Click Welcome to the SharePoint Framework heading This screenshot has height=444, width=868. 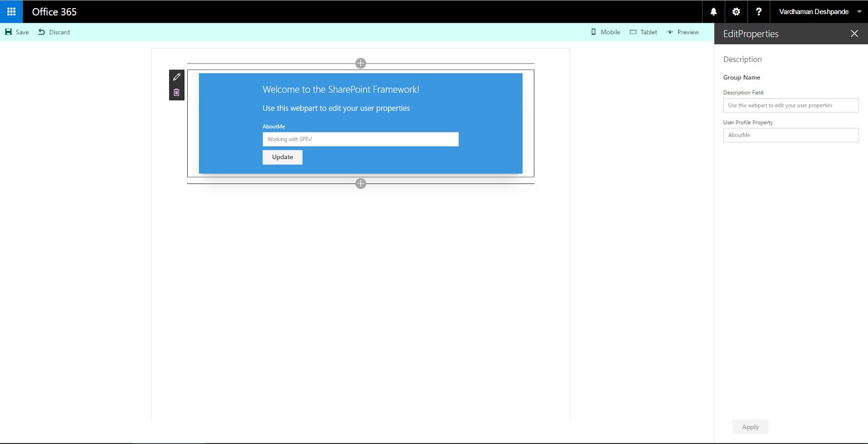(341, 90)
